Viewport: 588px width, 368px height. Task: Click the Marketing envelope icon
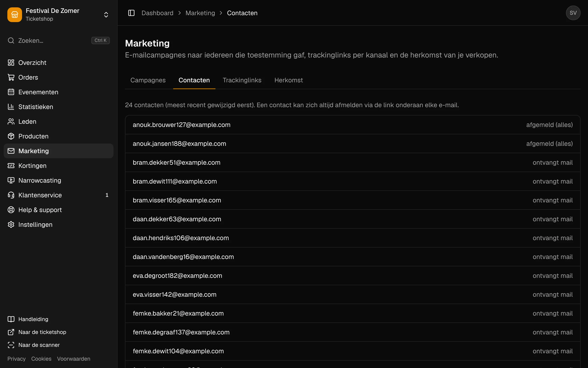point(11,151)
